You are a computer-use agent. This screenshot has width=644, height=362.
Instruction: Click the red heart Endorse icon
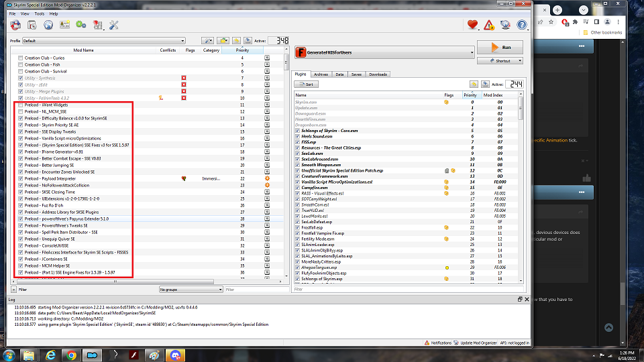pos(472,25)
